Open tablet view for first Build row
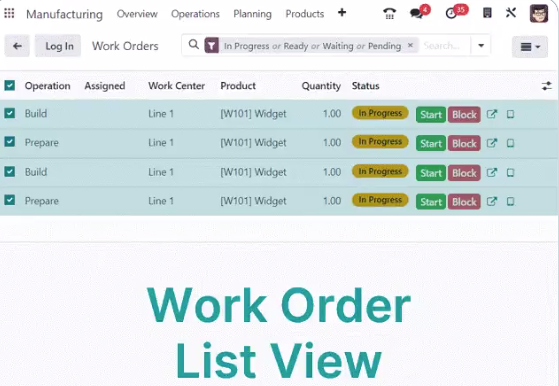Viewport: 559px width, 386px height. 511,114
